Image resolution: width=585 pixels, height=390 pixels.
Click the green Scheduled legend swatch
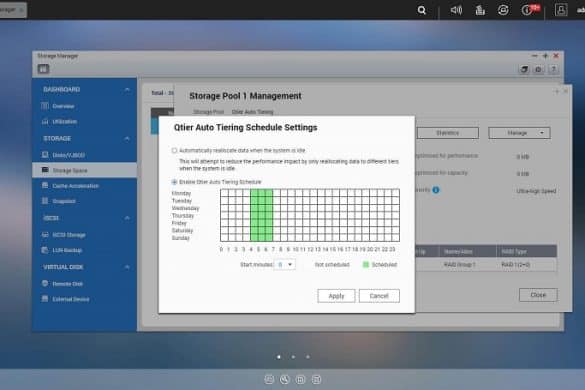click(366, 265)
